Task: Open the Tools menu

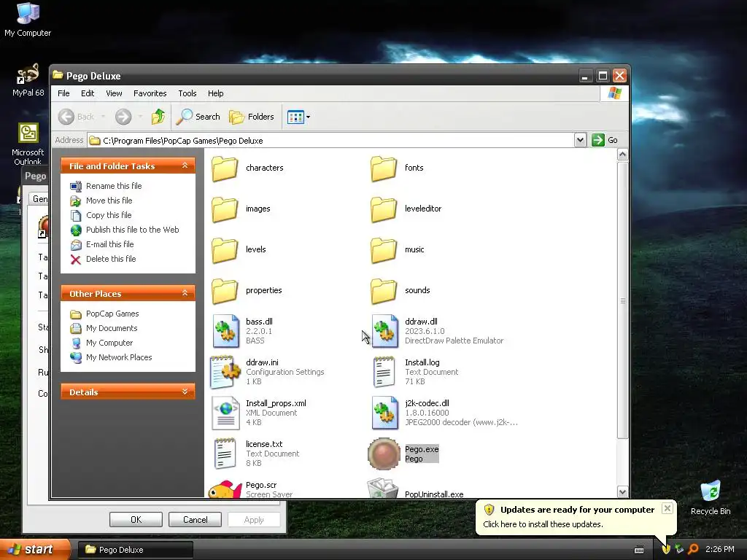Action: [187, 93]
